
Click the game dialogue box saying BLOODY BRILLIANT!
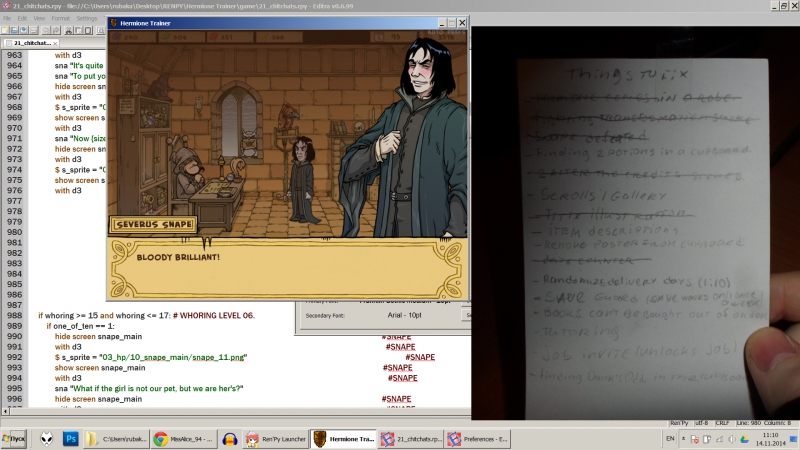[x=287, y=268]
